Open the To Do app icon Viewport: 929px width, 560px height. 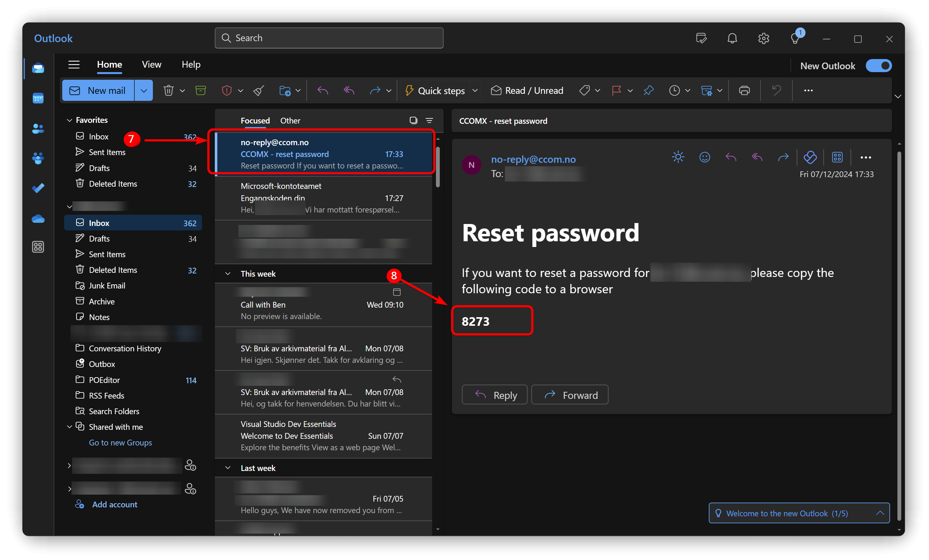coord(38,188)
